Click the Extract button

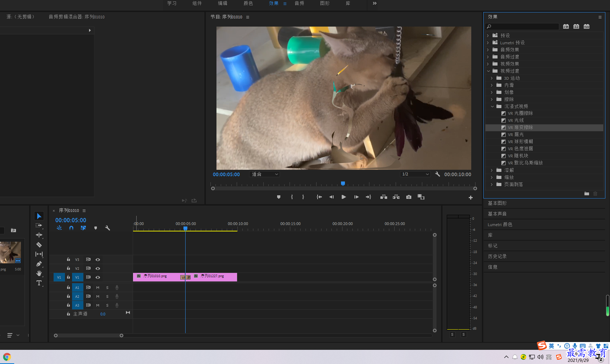(396, 197)
